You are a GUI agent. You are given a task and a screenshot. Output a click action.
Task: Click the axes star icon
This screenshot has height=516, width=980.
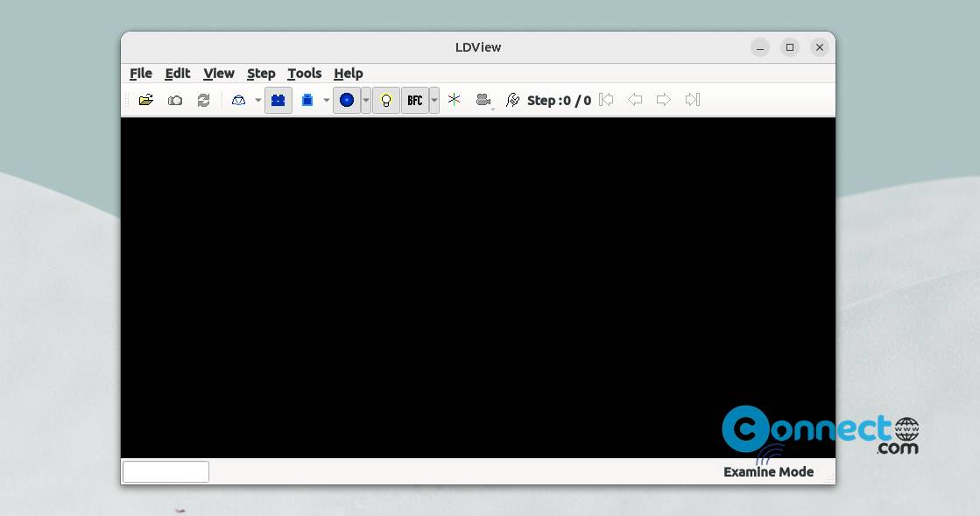tap(455, 100)
